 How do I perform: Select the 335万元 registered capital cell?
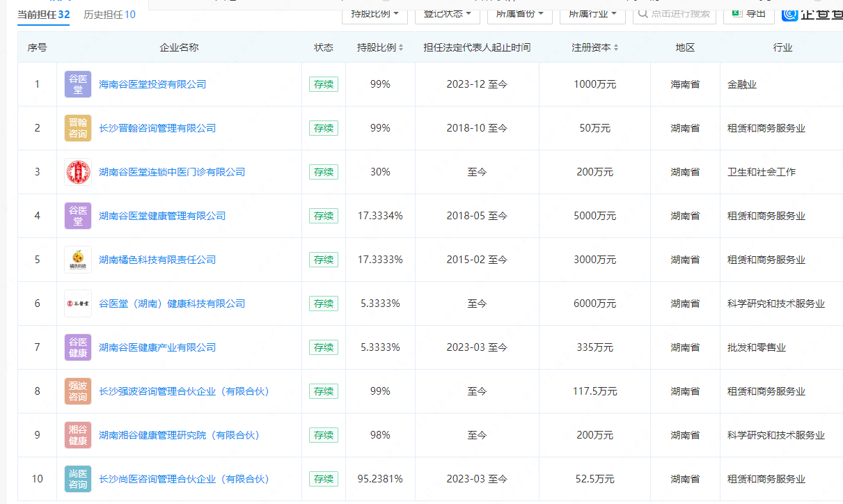(594, 347)
